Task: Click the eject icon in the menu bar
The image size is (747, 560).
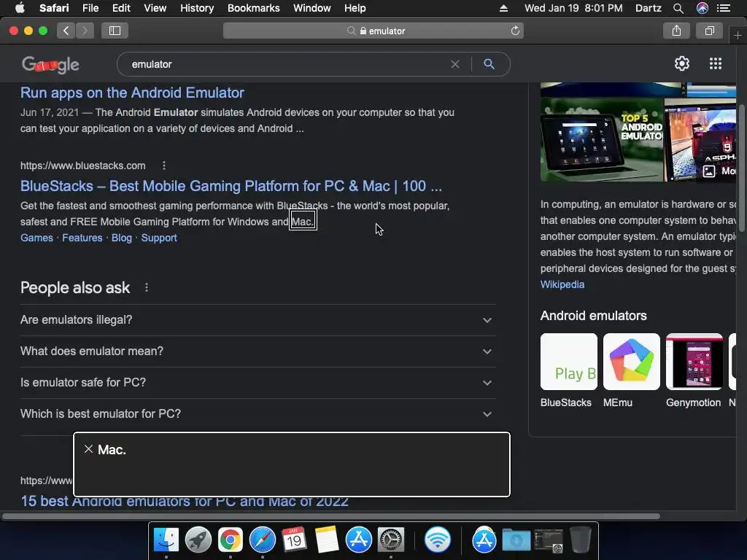Action: point(503,8)
